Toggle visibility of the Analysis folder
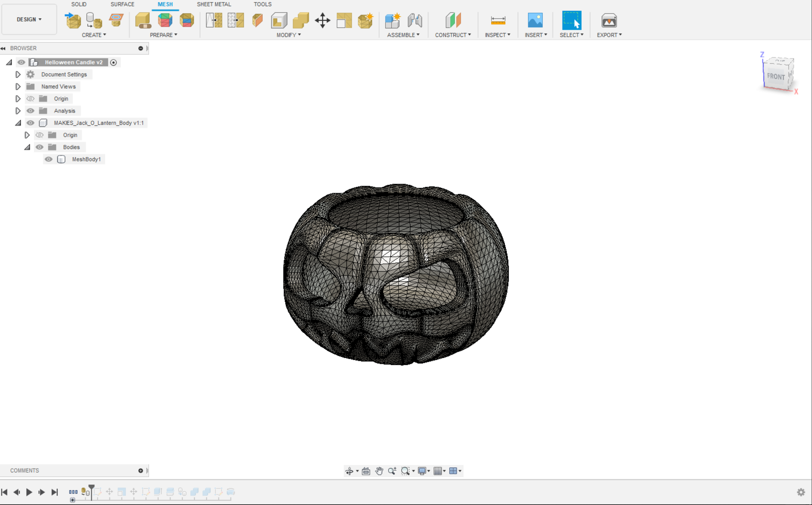This screenshot has width=812, height=505. tap(30, 110)
